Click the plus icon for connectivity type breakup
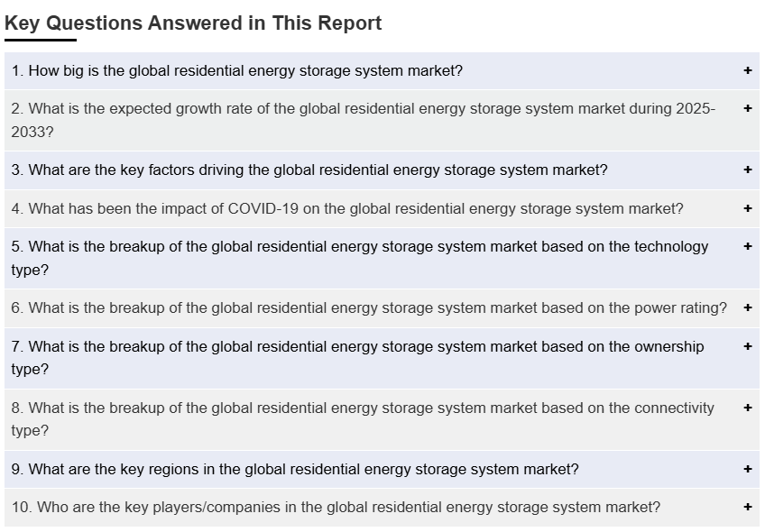This screenshot has height=532, width=765. pos(747,408)
